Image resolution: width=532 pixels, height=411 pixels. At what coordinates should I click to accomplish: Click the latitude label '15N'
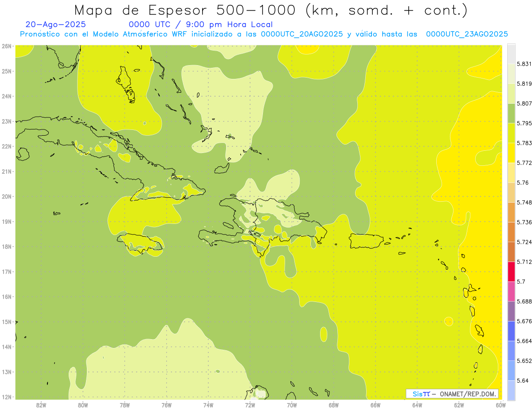click(7, 321)
